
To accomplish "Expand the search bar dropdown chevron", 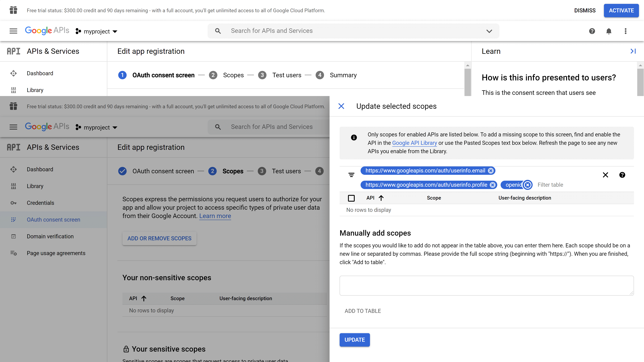I will (x=489, y=31).
